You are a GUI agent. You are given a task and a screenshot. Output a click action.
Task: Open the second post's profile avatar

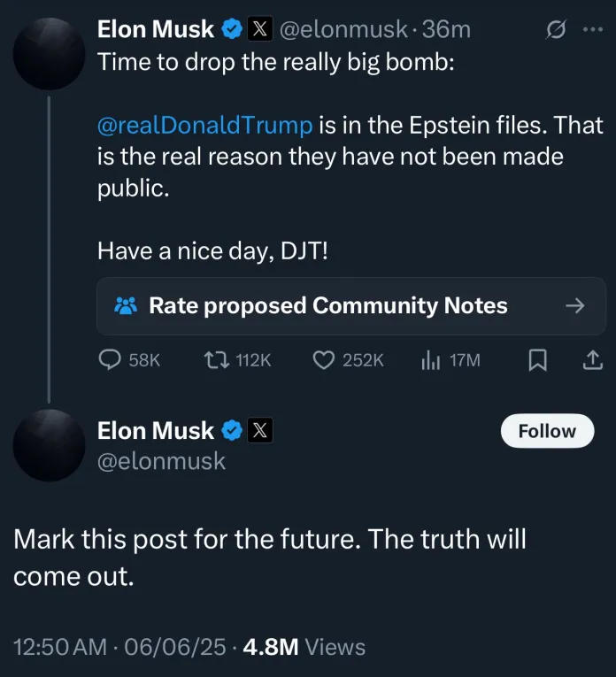click(50, 445)
